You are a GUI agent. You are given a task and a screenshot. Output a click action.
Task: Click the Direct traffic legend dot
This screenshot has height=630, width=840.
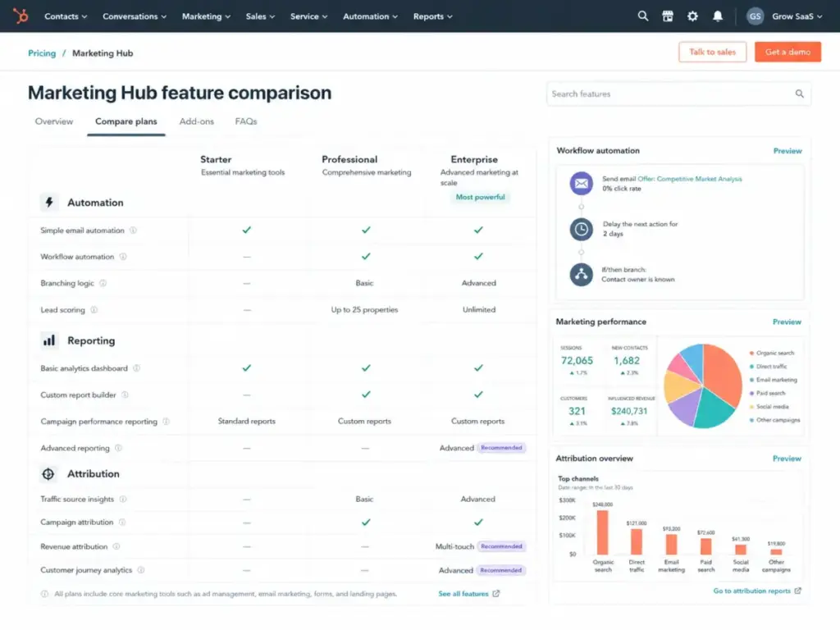751,367
